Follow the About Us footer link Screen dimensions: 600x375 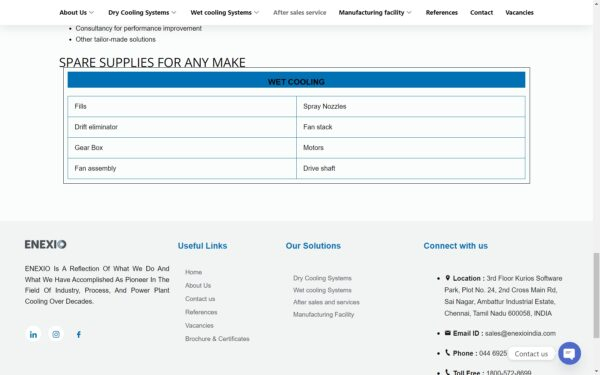click(198, 285)
